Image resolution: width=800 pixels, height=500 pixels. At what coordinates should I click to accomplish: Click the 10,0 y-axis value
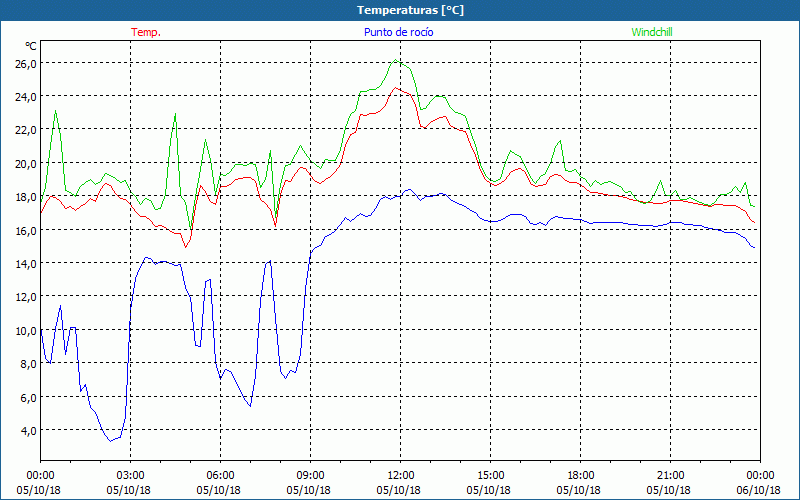[26, 331]
